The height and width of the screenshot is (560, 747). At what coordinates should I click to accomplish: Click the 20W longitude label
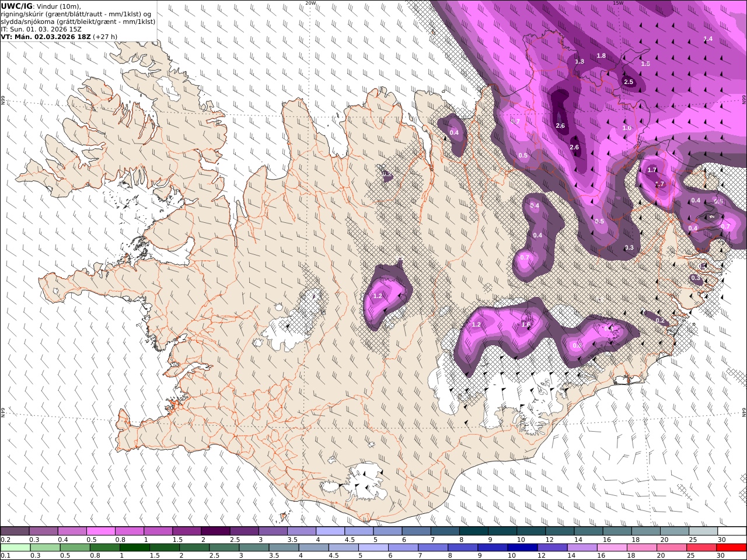(310, 3)
